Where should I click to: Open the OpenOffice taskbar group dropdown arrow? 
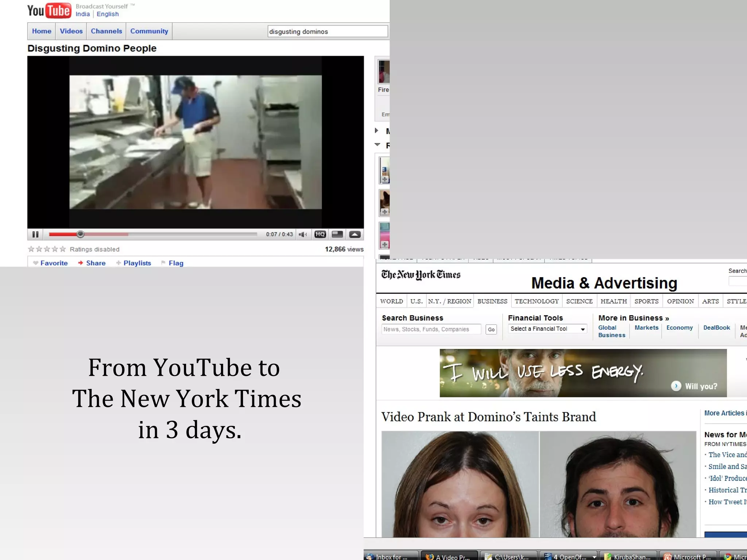pos(594,557)
